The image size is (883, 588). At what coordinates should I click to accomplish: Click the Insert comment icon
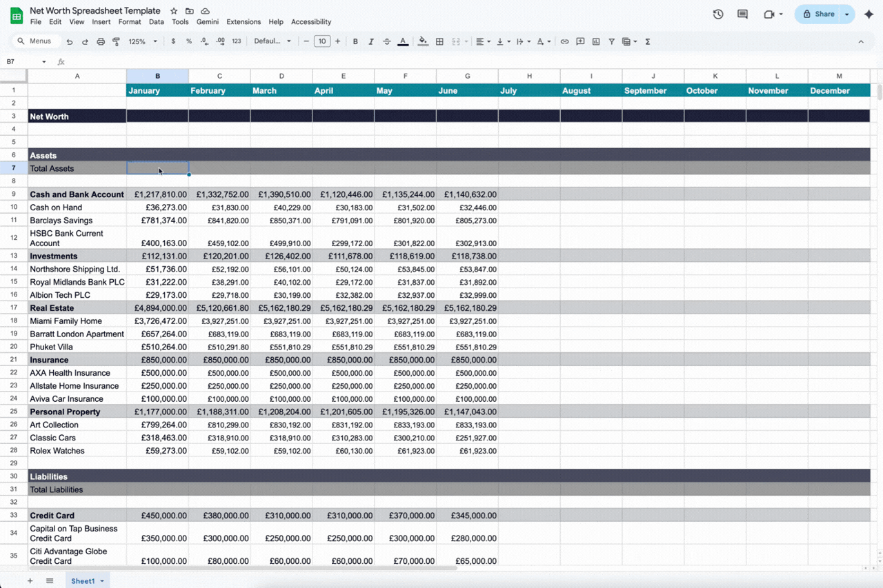click(580, 41)
